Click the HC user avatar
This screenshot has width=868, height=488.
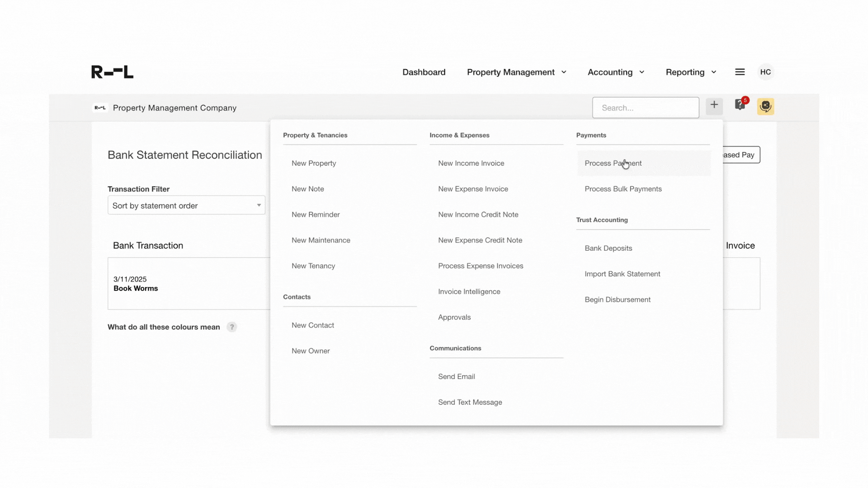pyautogui.click(x=766, y=72)
